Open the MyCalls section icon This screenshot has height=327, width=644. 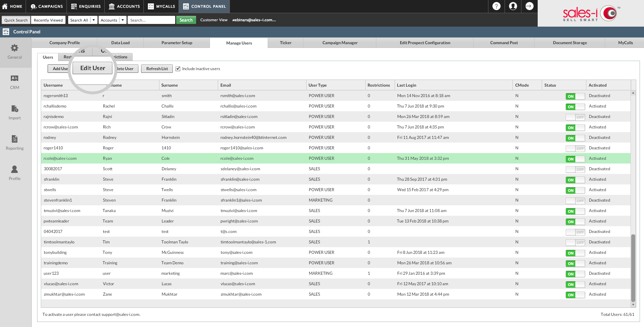click(151, 6)
